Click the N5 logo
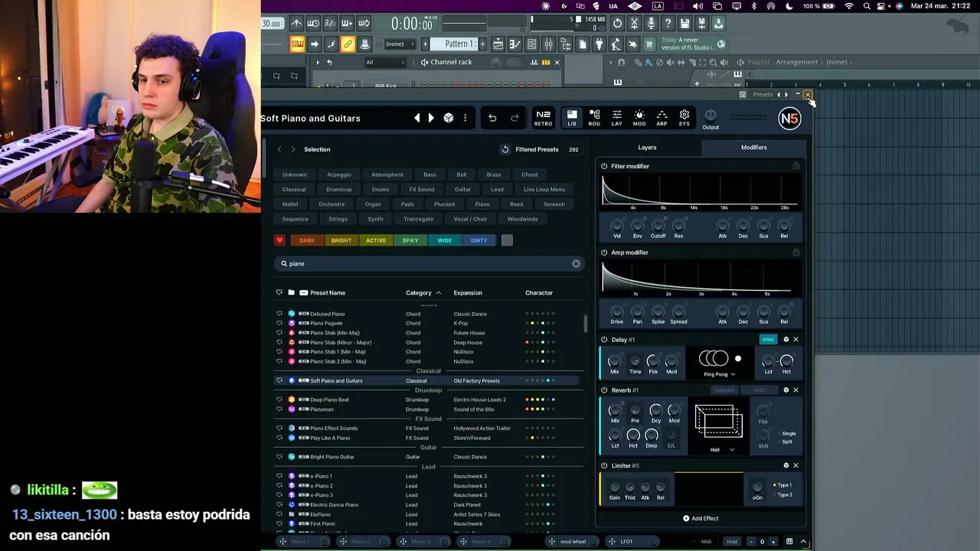Screen dimensions: 980x551 (789, 119)
